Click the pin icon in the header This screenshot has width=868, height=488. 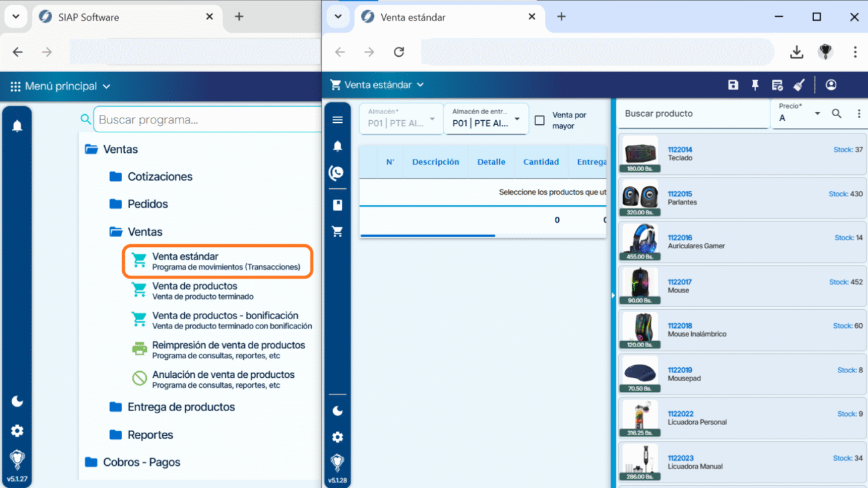pos(755,85)
